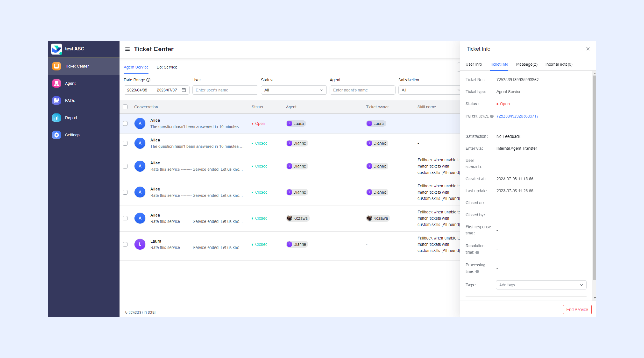
Task: Click the Kozawa agent chip
Action: (298, 218)
